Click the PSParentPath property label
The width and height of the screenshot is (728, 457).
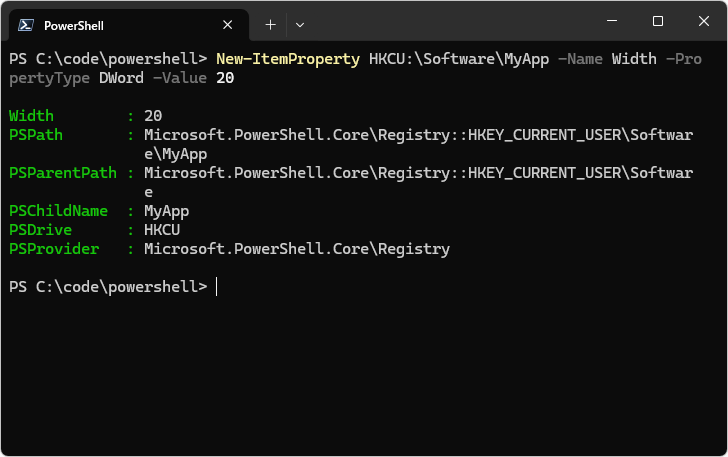pos(63,173)
